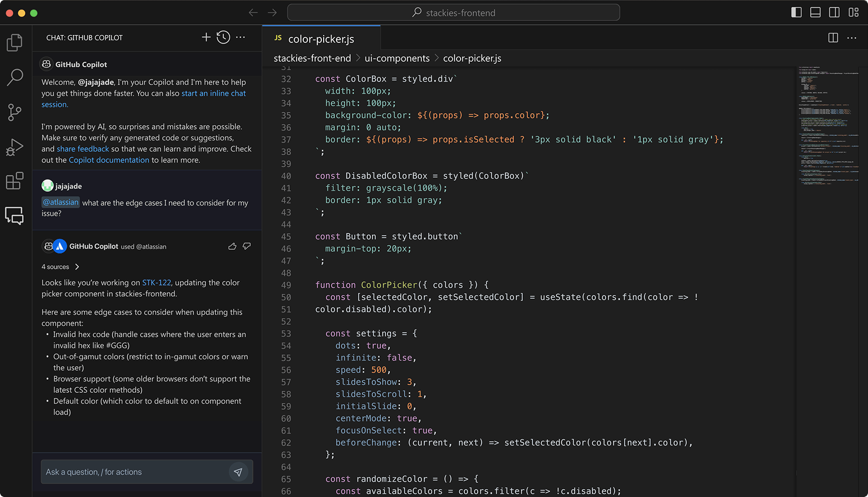Open the Chat view in activity bar
The image size is (868, 497).
15,216
